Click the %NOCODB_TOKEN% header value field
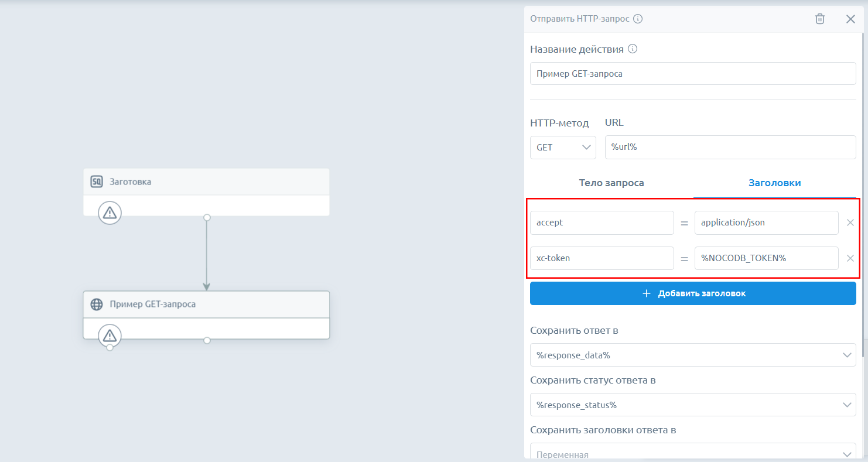This screenshot has width=868, height=462. coord(766,258)
